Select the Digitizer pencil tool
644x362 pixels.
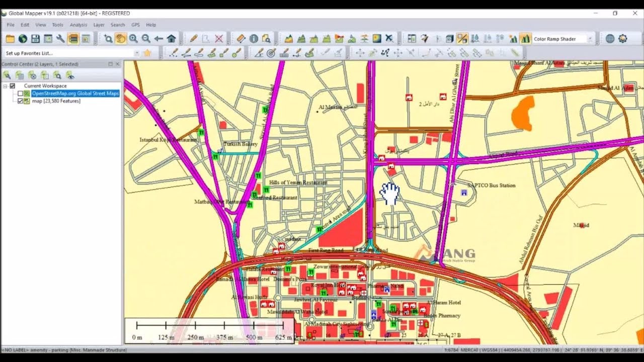(193, 39)
